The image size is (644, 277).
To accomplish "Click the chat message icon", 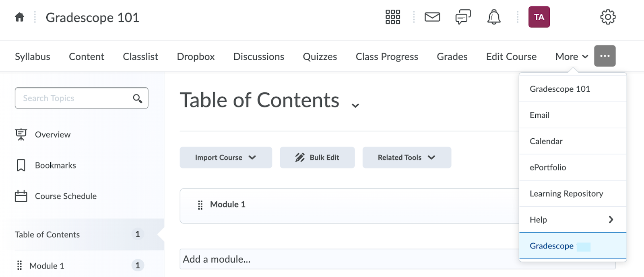I will (462, 17).
